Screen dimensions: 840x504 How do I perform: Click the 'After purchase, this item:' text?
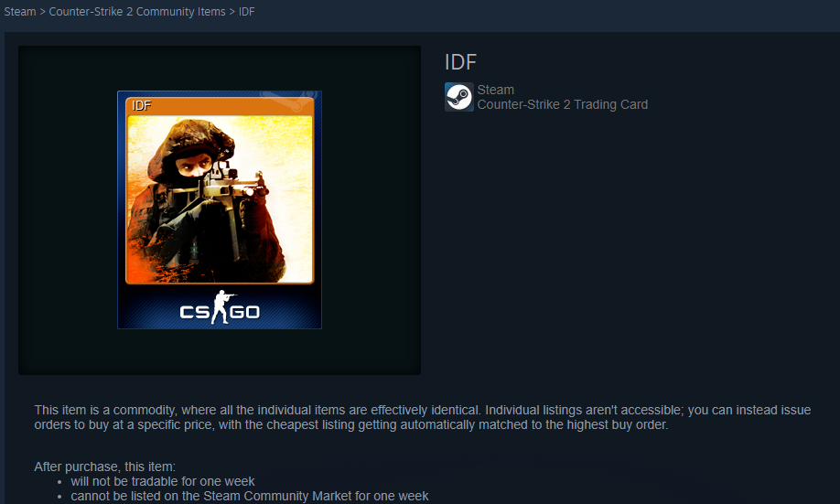click(x=105, y=466)
